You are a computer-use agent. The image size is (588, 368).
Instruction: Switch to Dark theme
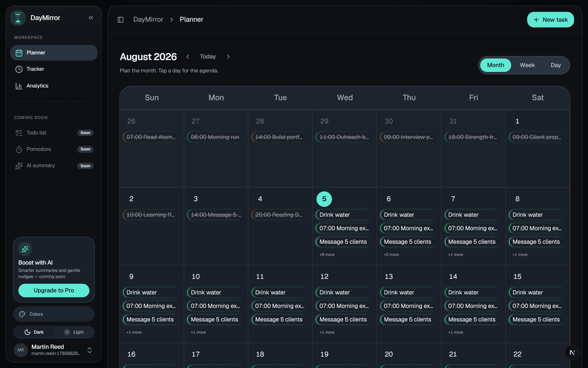34,332
